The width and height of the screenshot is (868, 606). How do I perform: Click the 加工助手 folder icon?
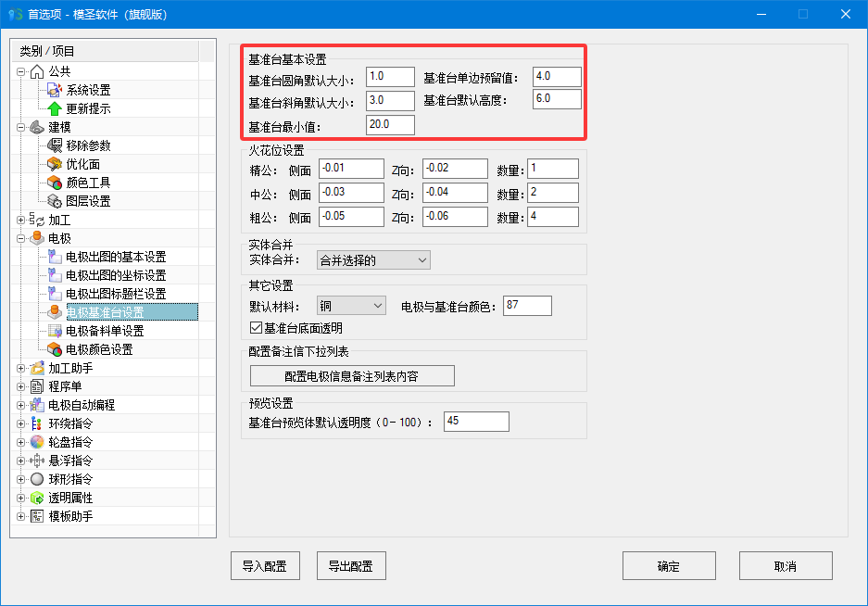coord(37,368)
